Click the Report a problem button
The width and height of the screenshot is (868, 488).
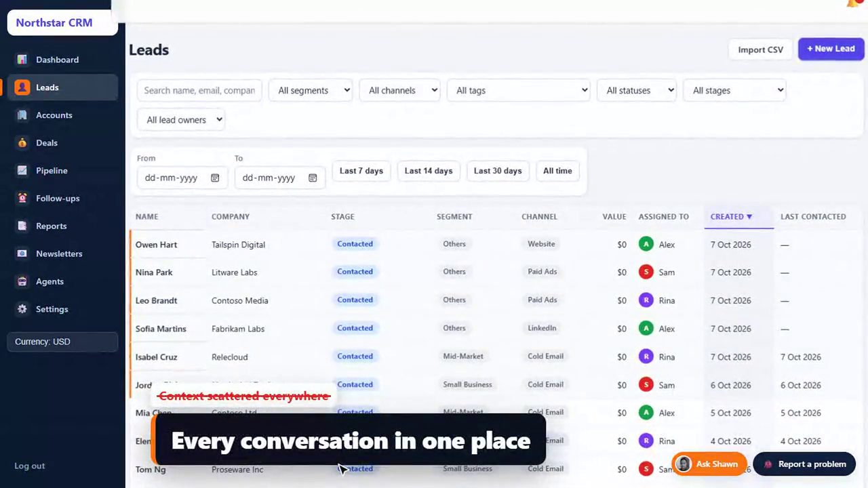coord(804,464)
